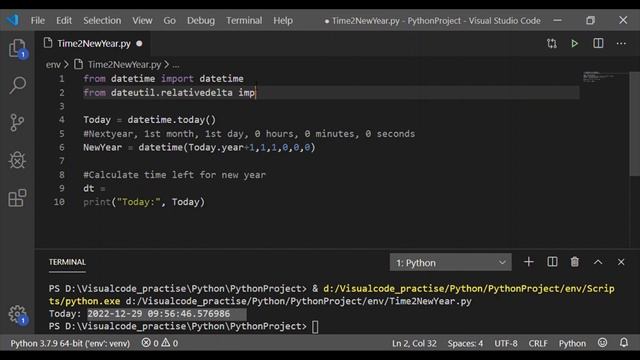Click the Open Changes compare icon
Viewport: 640px width, 360px height.
552,43
